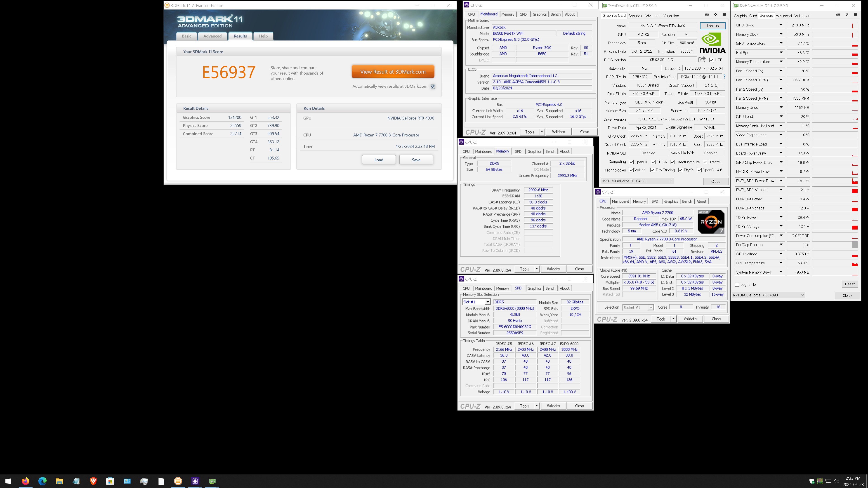Click the taskbar clock showing 2:33 PM
The image size is (868, 488).
pyautogui.click(x=853, y=478)
